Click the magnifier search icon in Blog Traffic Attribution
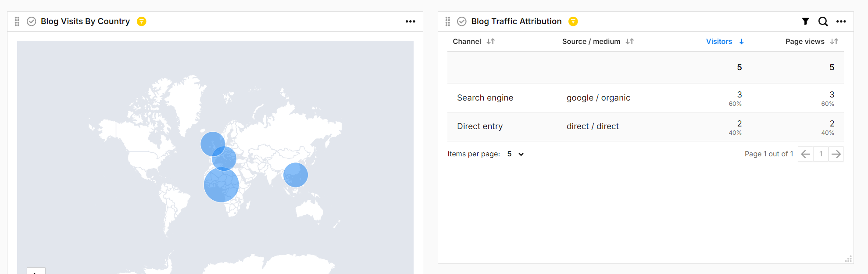The width and height of the screenshot is (868, 274). [x=823, y=22]
